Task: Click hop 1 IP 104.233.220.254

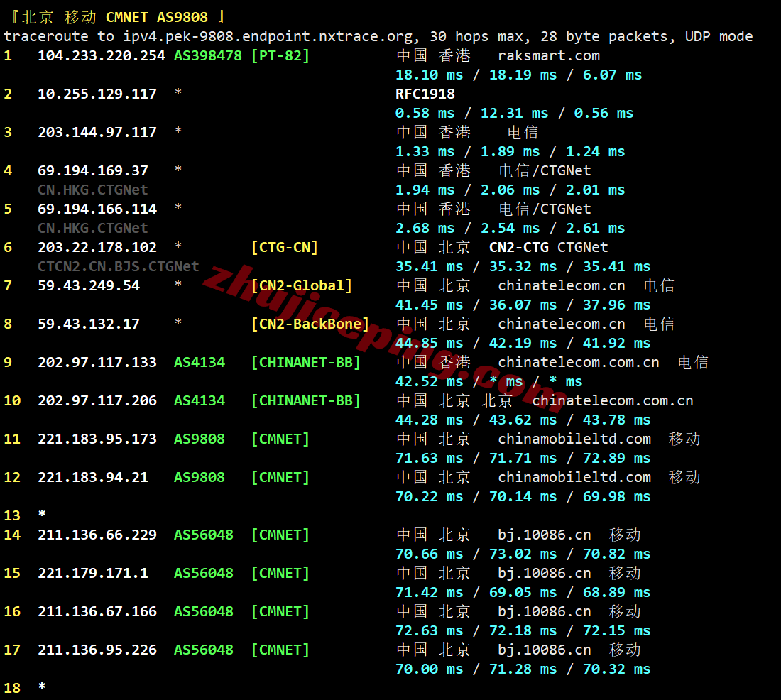Action: pos(101,56)
